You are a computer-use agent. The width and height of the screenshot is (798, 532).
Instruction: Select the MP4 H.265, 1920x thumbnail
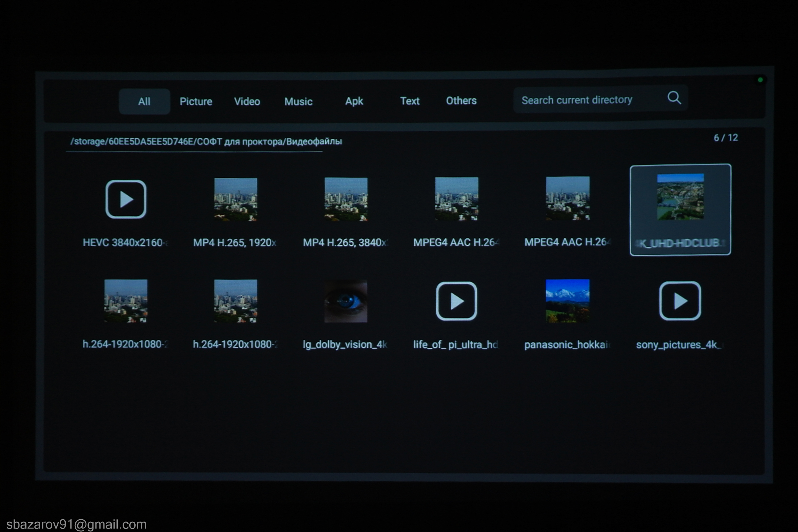236,199
